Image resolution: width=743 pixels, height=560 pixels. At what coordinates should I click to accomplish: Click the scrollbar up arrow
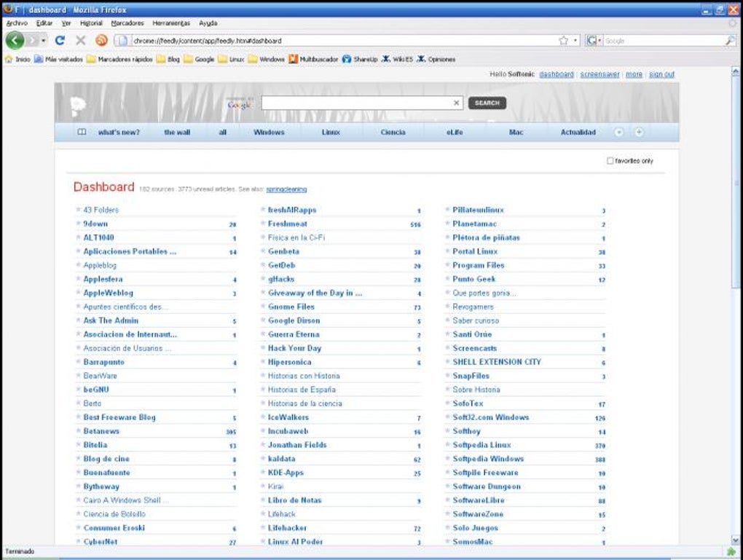click(x=736, y=72)
